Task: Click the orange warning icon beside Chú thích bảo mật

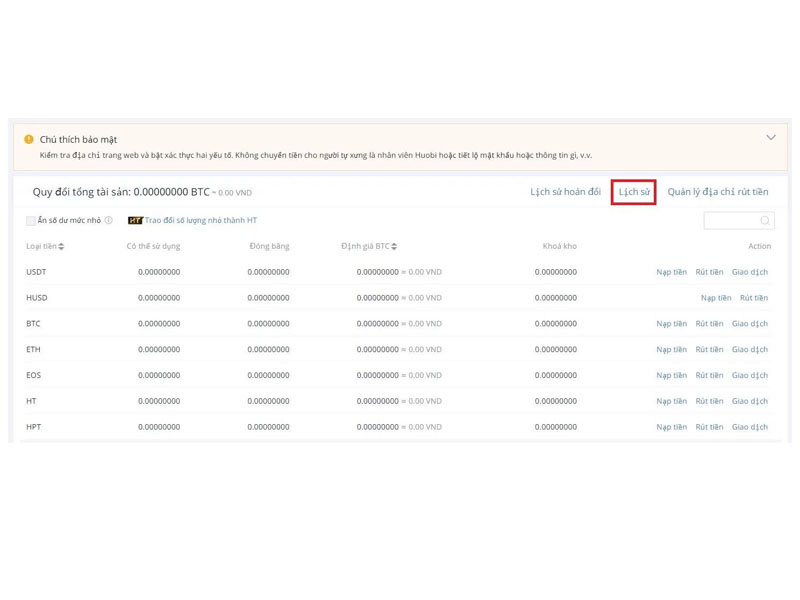Action: click(x=29, y=139)
